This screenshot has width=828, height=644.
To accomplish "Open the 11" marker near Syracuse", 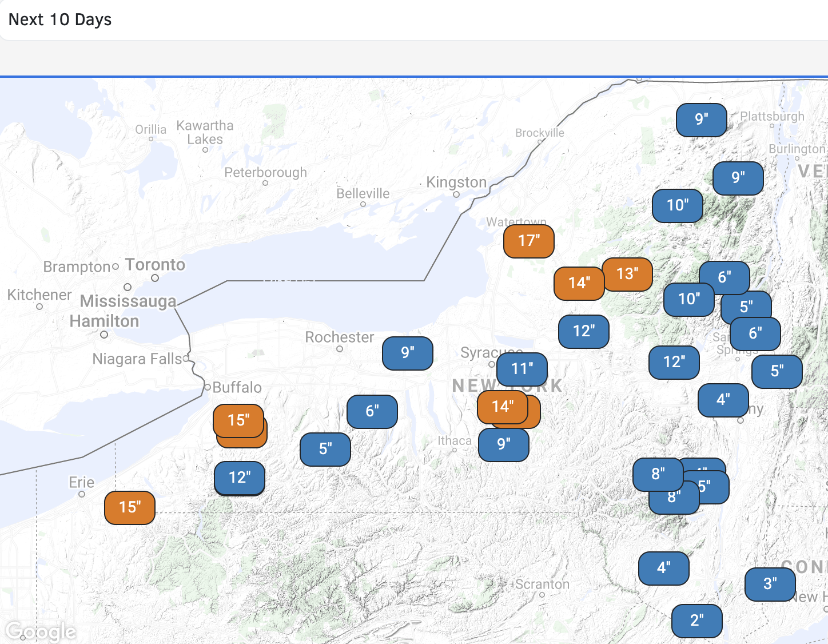I will click(x=522, y=369).
